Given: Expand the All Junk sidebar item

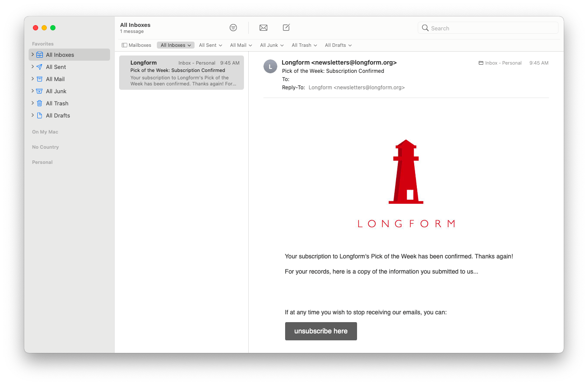Looking at the screenshot, I should click(32, 91).
